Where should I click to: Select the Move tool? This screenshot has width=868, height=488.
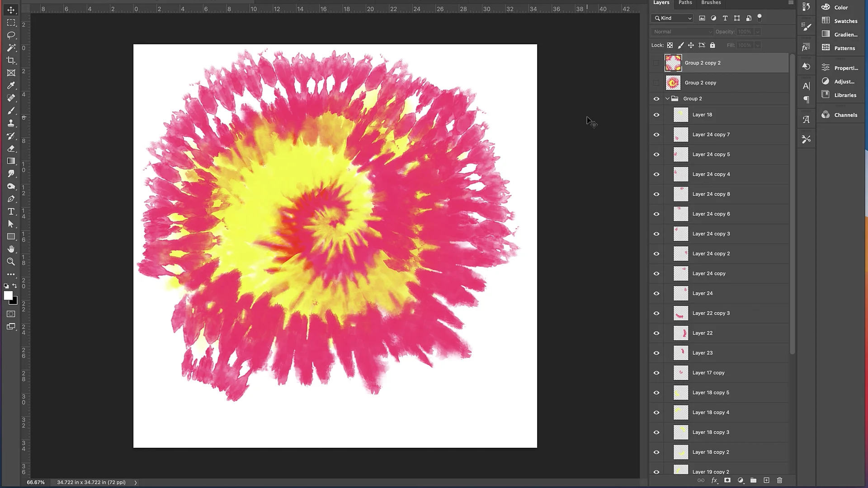[11, 10]
